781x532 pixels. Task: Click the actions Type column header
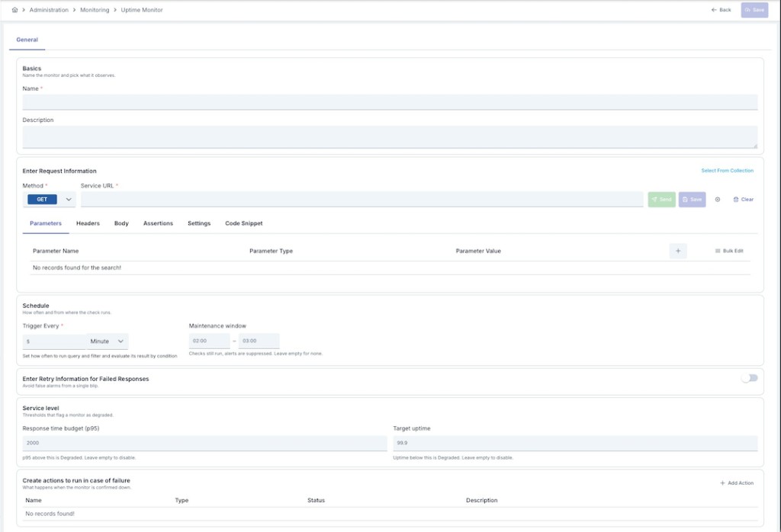[x=182, y=501]
